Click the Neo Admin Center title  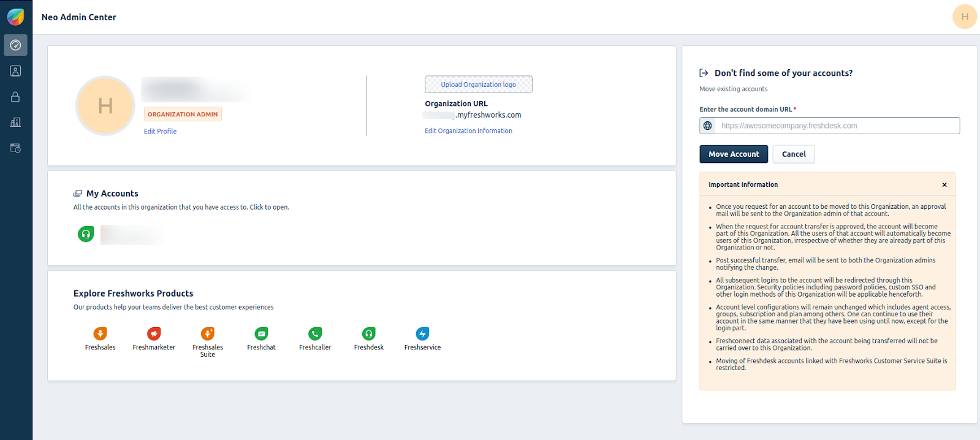coord(78,17)
